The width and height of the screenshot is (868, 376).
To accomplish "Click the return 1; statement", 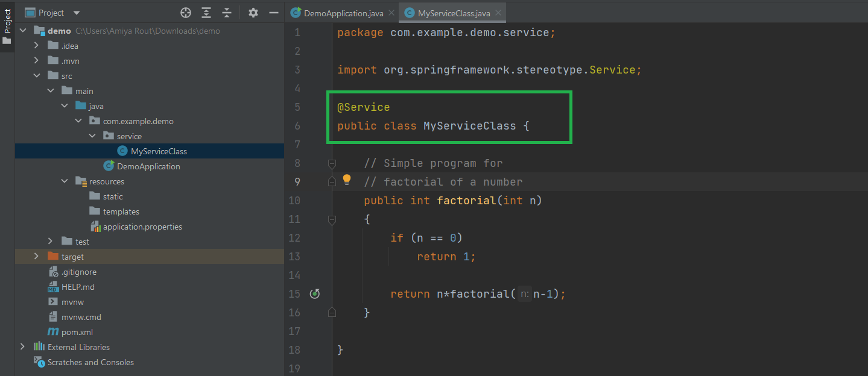I will coord(446,257).
